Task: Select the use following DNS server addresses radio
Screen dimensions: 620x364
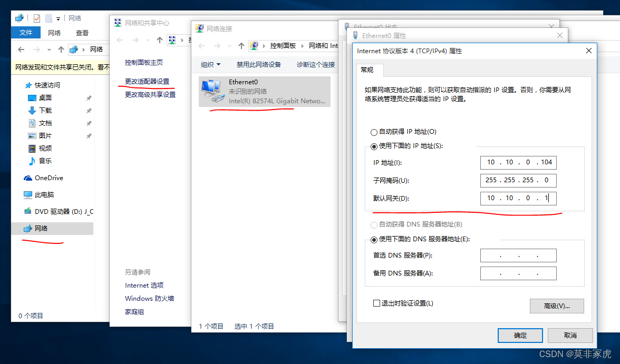Action: click(x=374, y=240)
